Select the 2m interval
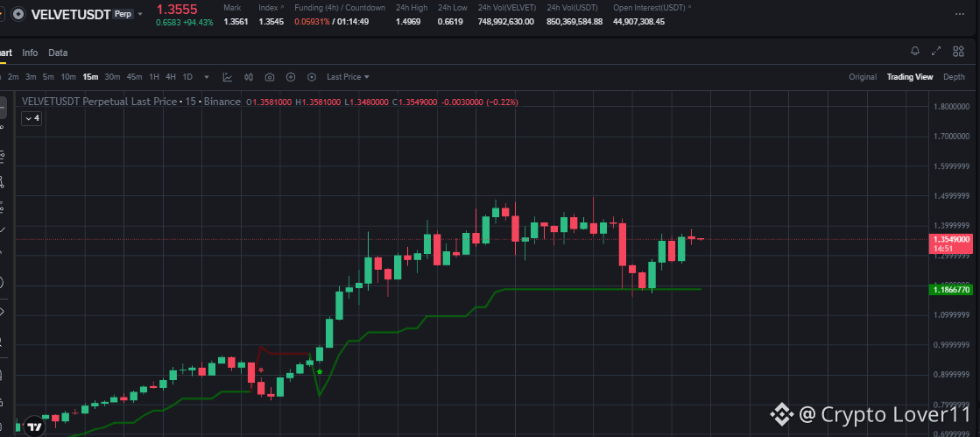The width and height of the screenshot is (980, 437). coord(13,77)
